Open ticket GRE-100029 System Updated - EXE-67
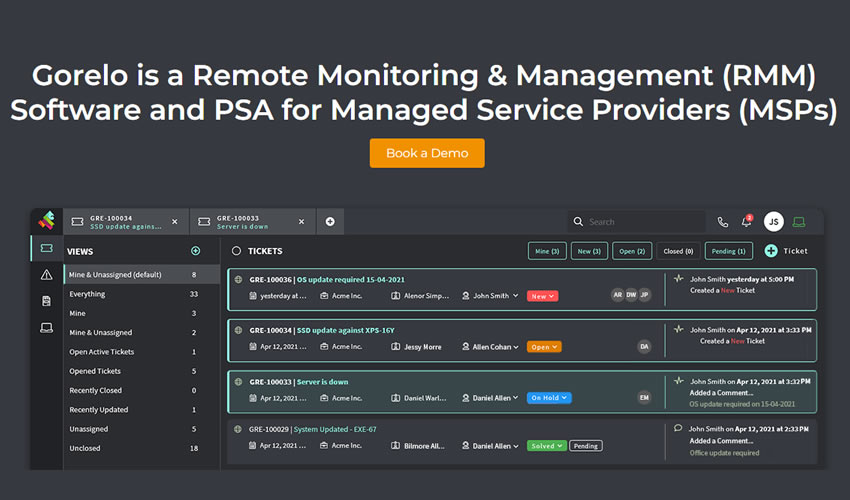 tap(312, 429)
